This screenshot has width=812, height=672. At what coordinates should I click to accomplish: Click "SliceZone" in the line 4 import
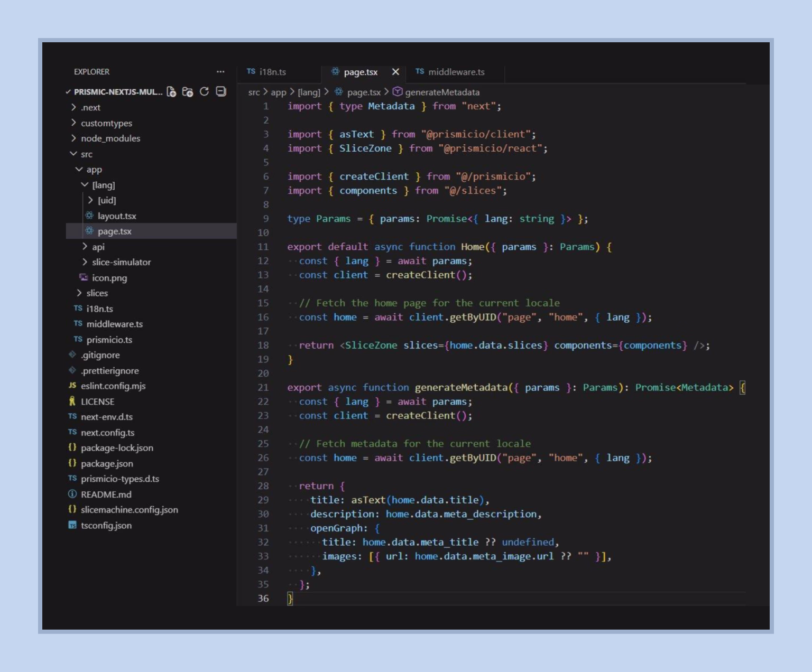pyautogui.click(x=365, y=148)
